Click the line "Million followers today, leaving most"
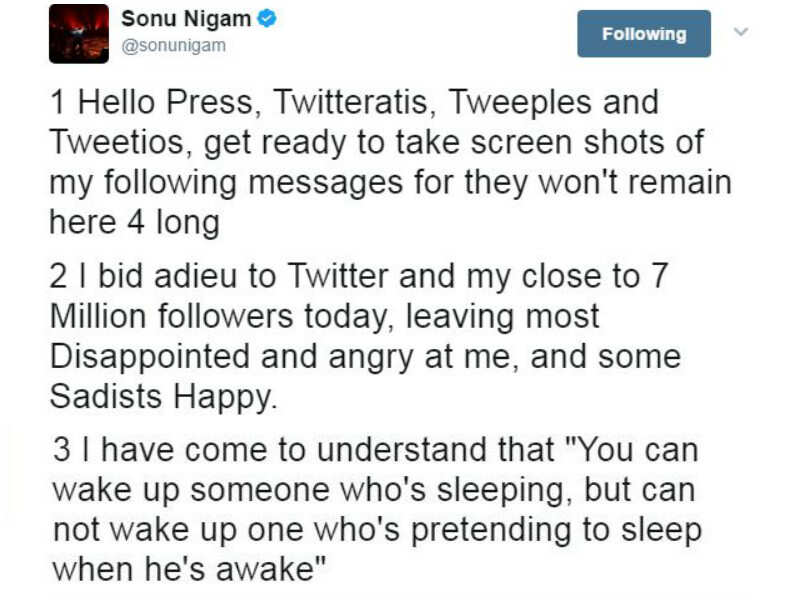 [x=324, y=316]
